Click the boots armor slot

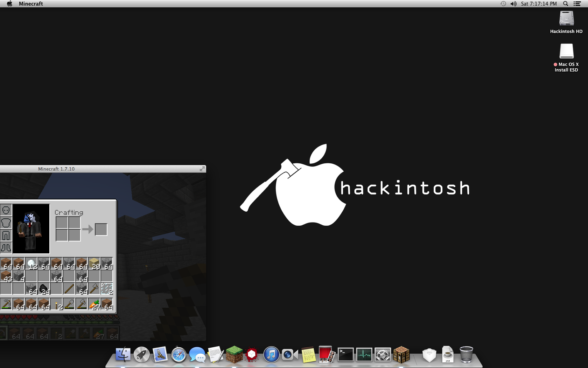[x=6, y=248]
